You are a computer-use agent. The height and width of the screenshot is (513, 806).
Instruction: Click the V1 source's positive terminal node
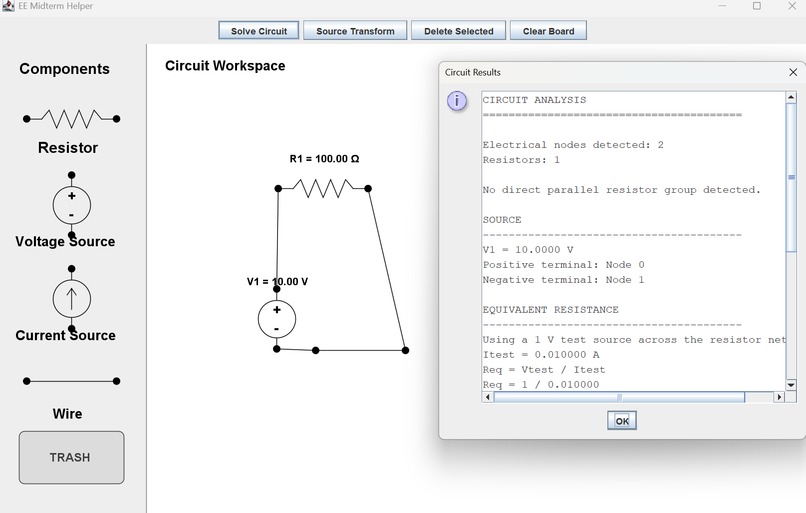tap(277, 289)
